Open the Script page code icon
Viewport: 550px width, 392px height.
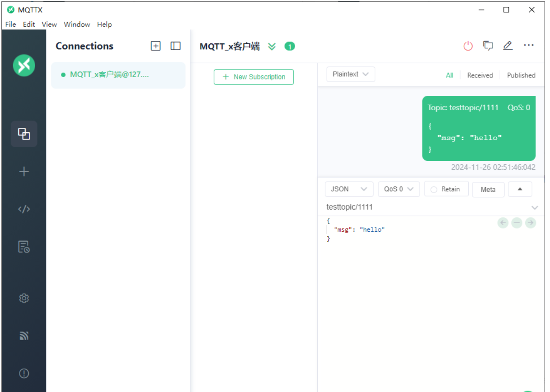point(24,209)
